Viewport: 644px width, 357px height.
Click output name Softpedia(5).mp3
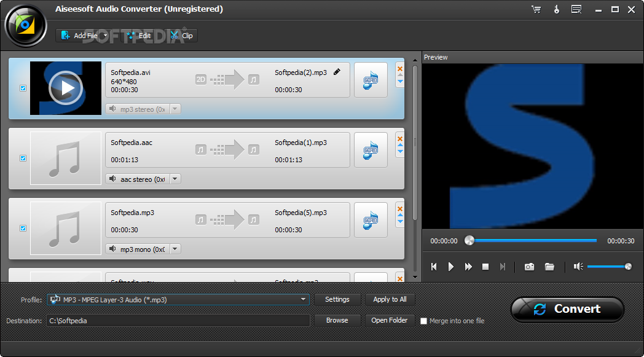[x=300, y=213]
